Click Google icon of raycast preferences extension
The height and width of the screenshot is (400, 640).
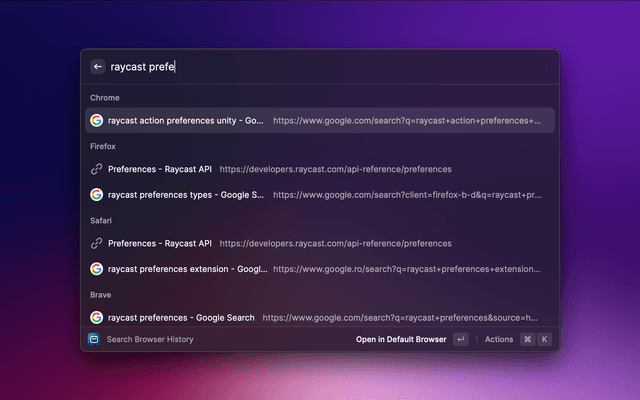(97, 268)
